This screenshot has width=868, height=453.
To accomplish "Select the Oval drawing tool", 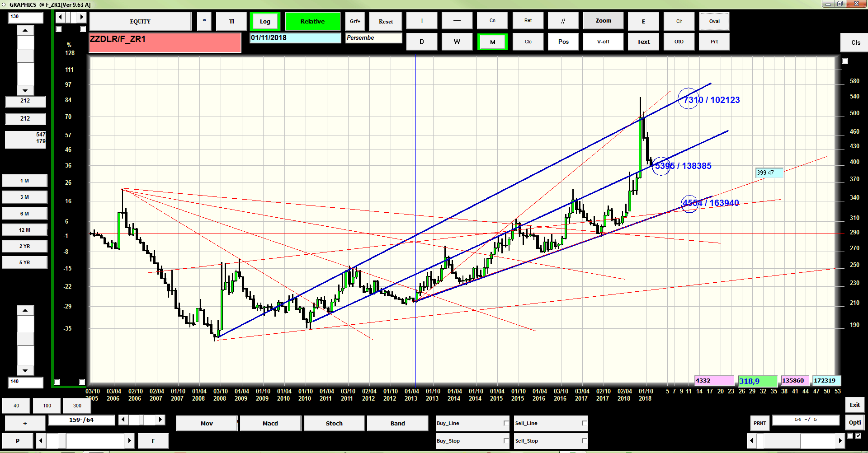I will (x=714, y=21).
